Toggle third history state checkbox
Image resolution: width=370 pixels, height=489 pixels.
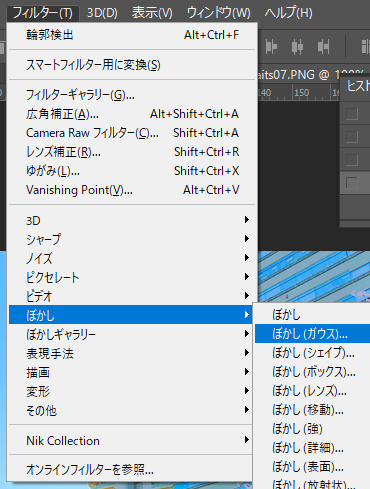point(352,160)
